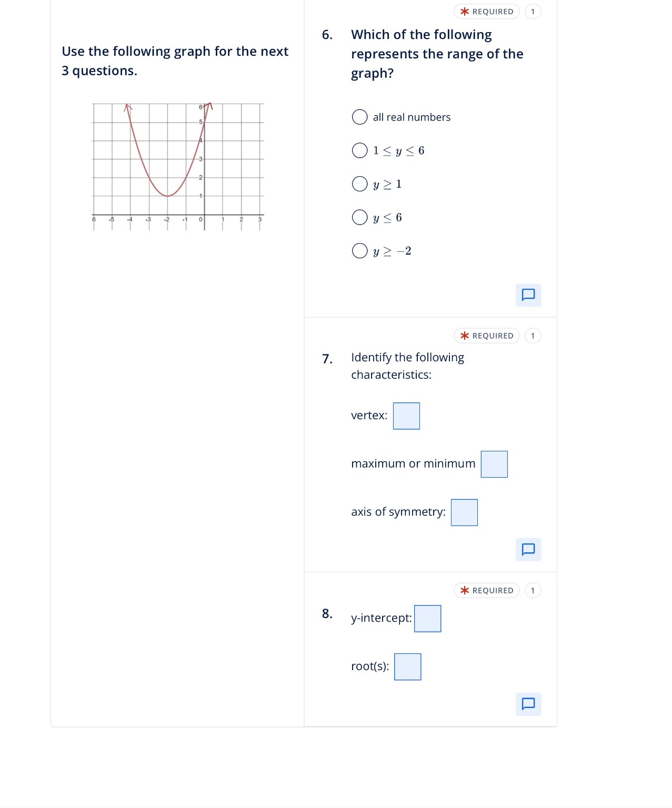672x808 pixels.
Task: Click the REQUIRED asterisk badge on question 6
Action: point(487,11)
